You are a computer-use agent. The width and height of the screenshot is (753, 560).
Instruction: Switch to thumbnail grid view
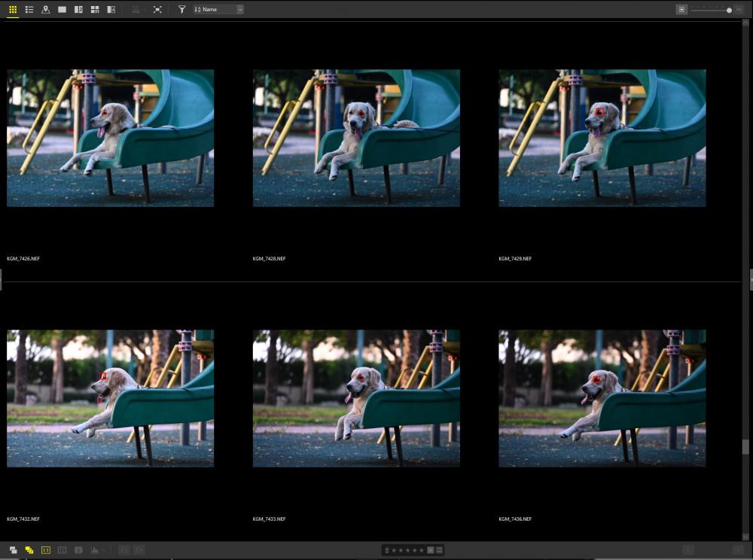13,10
